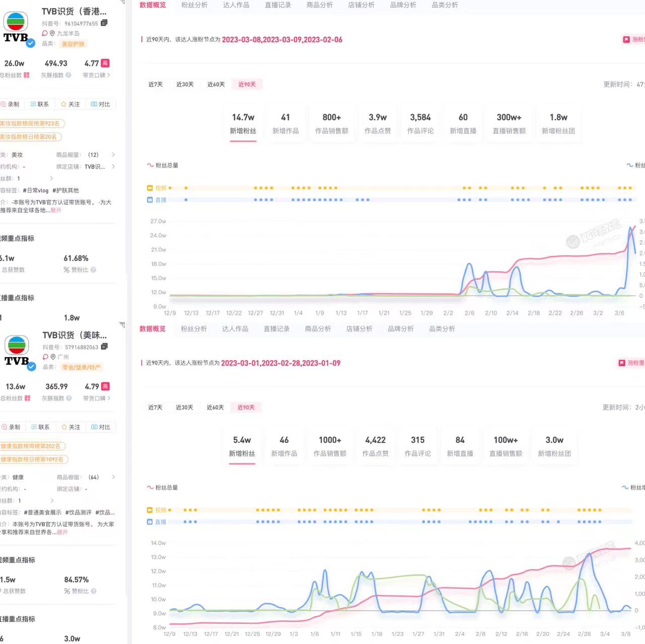This screenshot has width=645, height=644.
Task: Select the 3,584 作品评论 metric card
Action: click(420, 124)
